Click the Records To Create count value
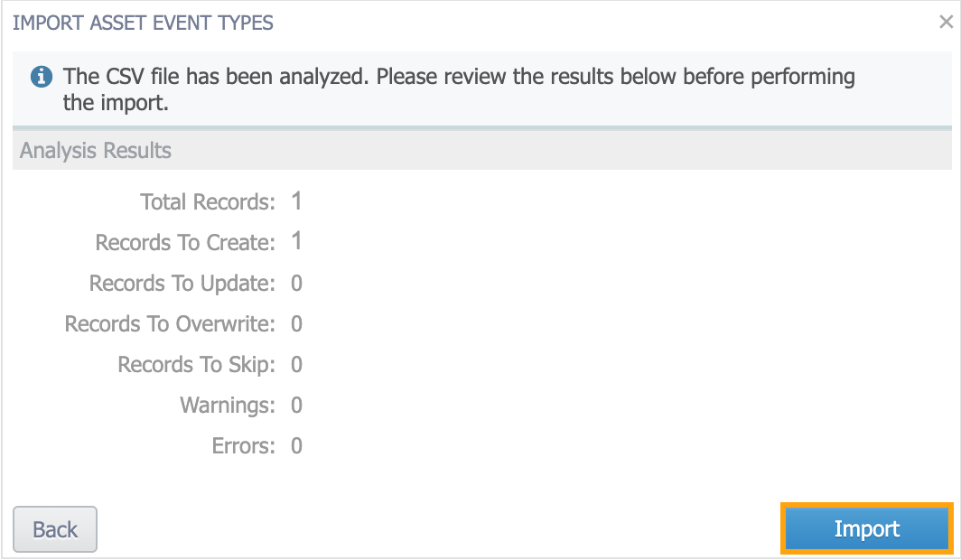 [298, 242]
